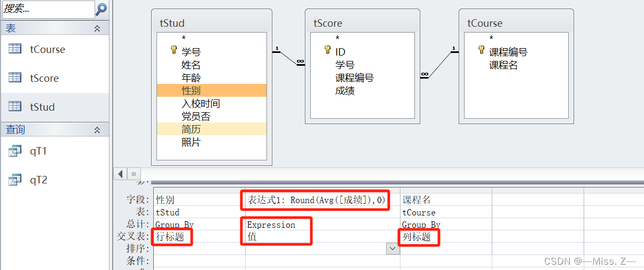
Task: Select 年龄 field in tStud list
Action: pyautogui.click(x=211, y=78)
